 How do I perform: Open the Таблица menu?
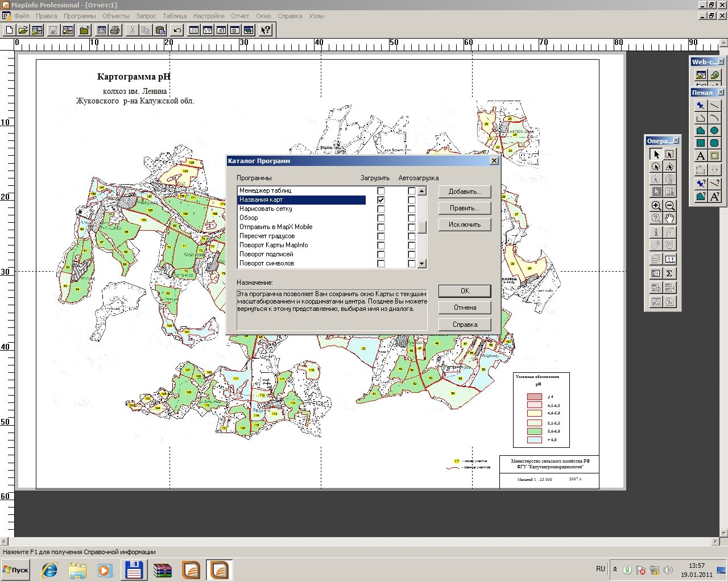175,16
